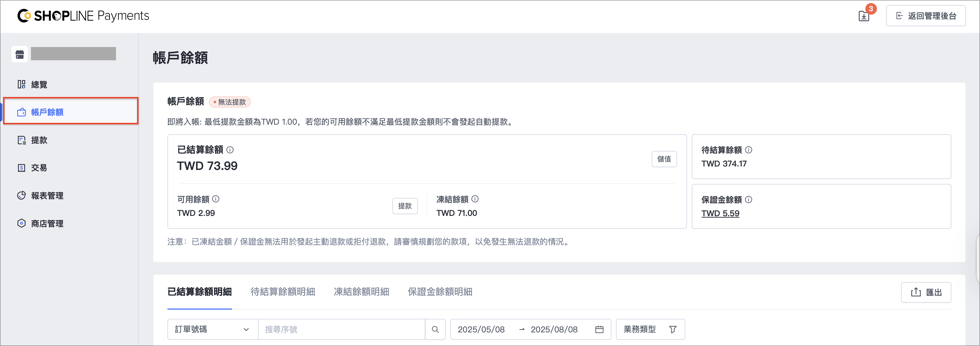Viewport: 980px width, 346px height.
Task: Select 帳戶餘額 in the sidebar
Action: pyautogui.click(x=71, y=112)
